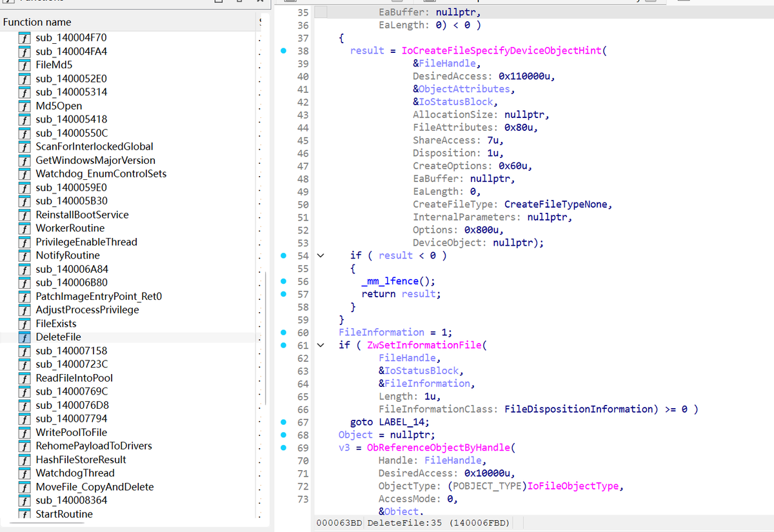Select sub_140004FA4 in the function list
This screenshot has height=532, width=774.
tap(71, 51)
